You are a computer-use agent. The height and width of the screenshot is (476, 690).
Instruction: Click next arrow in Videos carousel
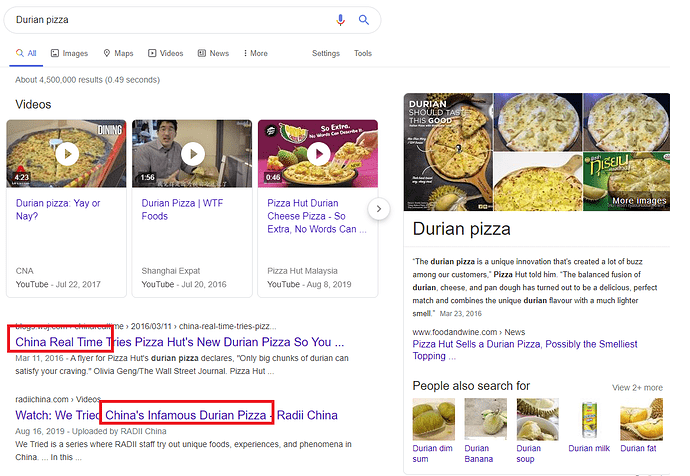coord(379,209)
